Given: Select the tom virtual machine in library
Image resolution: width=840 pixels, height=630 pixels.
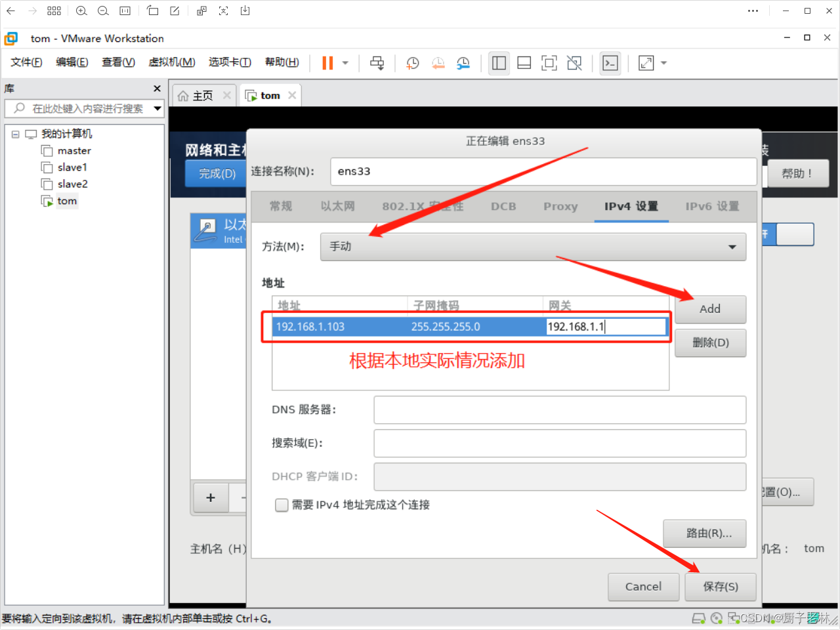Looking at the screenshot, I should point(67,201).
